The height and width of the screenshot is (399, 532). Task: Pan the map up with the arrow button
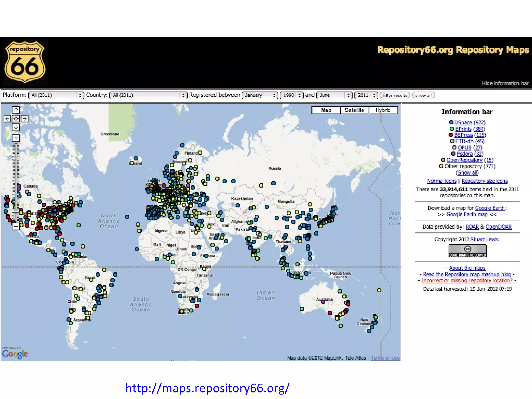(16, 110)
